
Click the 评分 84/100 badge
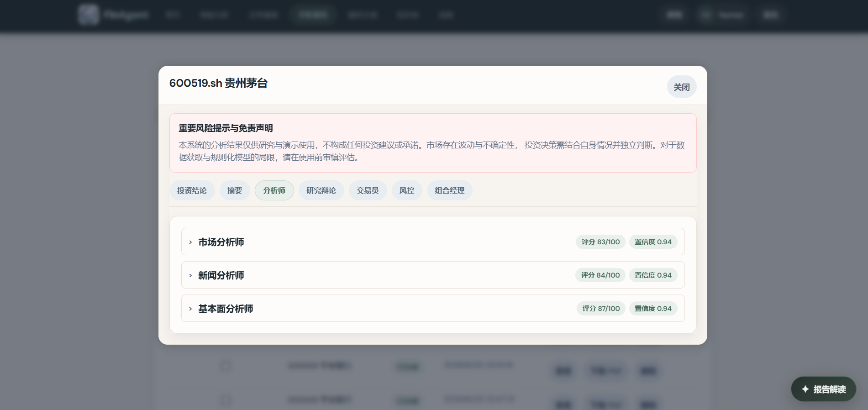click(x=600, y=275)
